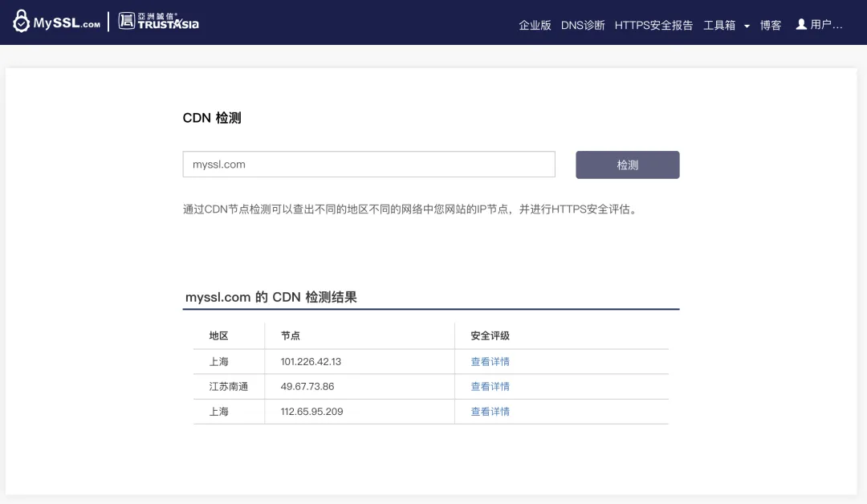
Task: Select the myssl.com 的 CDN 检测结果 heading
Action: [271, 297]
